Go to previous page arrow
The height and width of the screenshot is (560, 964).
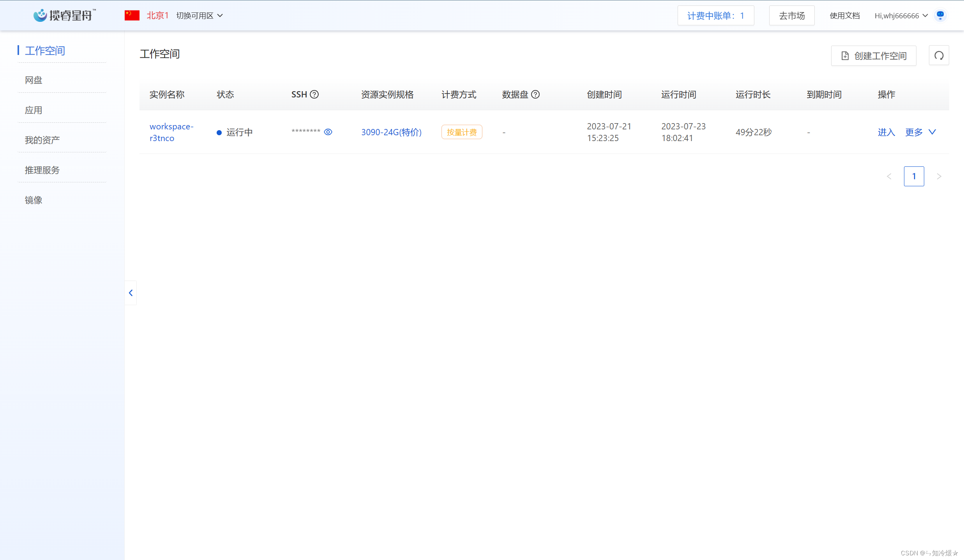[889, 177]
